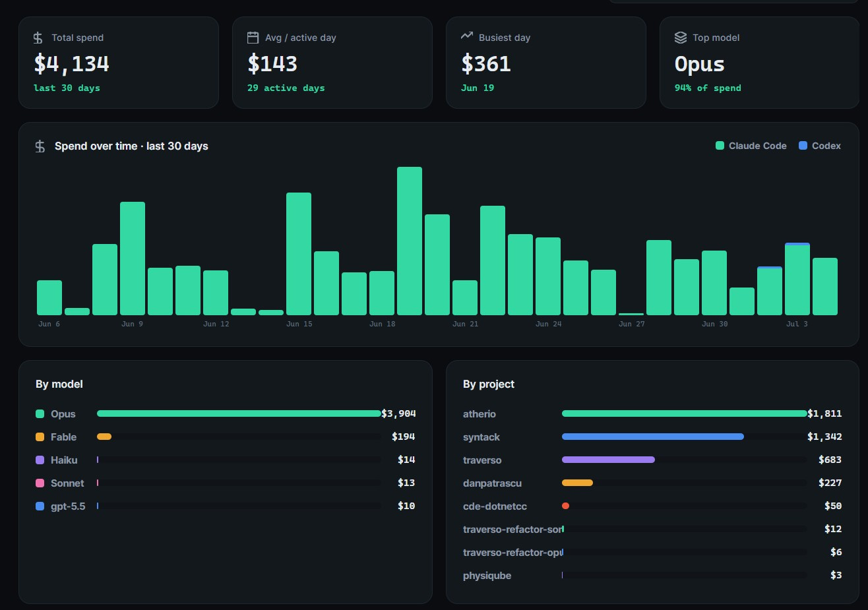Click the Opus spend progress bar
This screenshot has width=868, height=610.
pyautogui.click(x=239, y=413)
